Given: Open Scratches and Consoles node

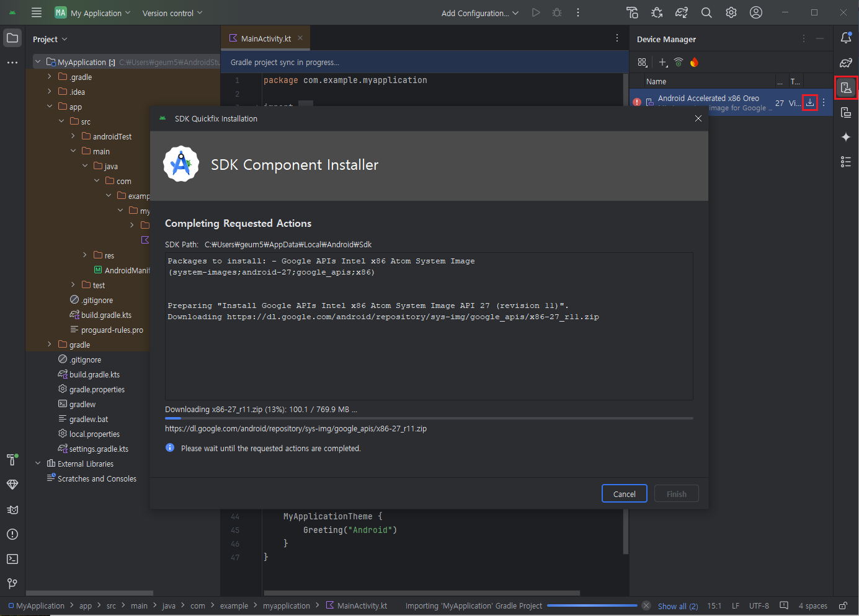Looking at the screenshot, I should click(92, 478).
